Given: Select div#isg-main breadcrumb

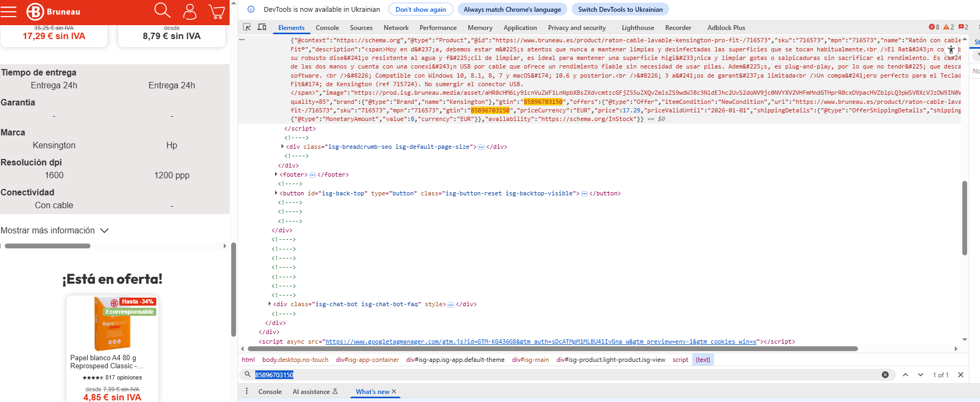Looking at the screenshot, I should click(530, 360).
